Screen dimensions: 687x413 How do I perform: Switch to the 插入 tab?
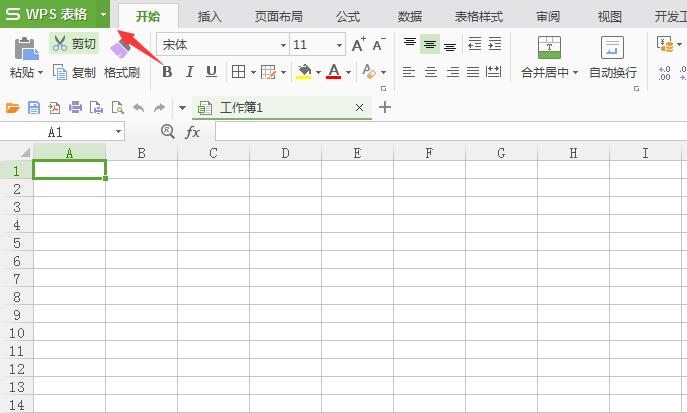tap(209, 17)
